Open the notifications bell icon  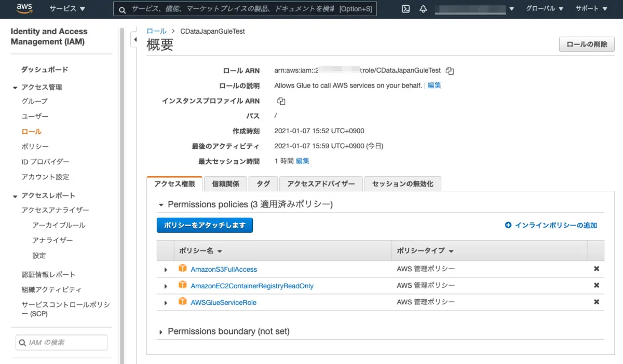pyautogui.click(x=423, y=9)
